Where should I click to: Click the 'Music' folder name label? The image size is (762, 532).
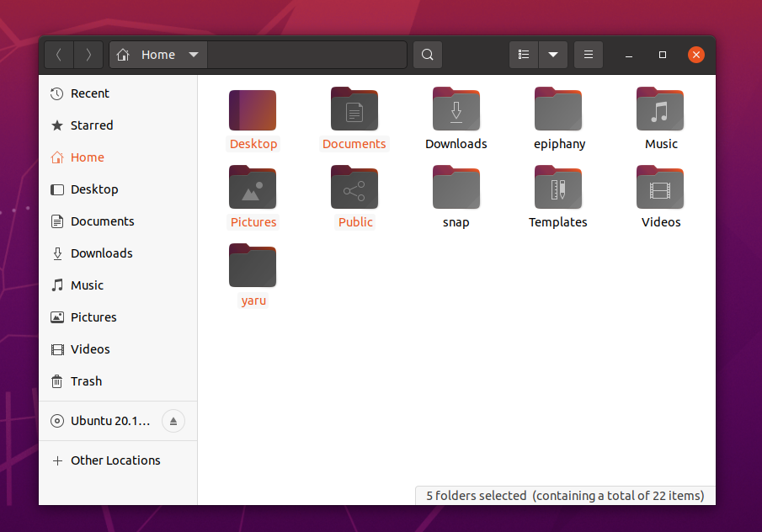coord(661,144)
